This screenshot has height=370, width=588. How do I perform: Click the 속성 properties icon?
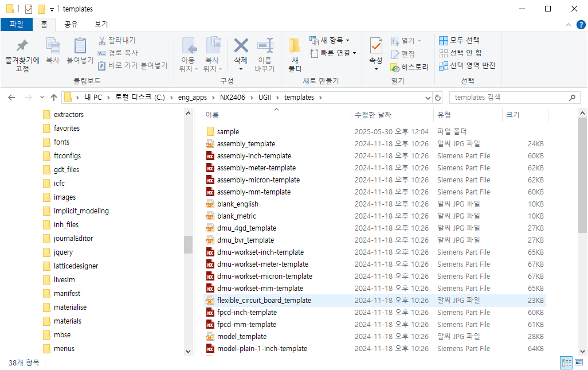(376, 46)
